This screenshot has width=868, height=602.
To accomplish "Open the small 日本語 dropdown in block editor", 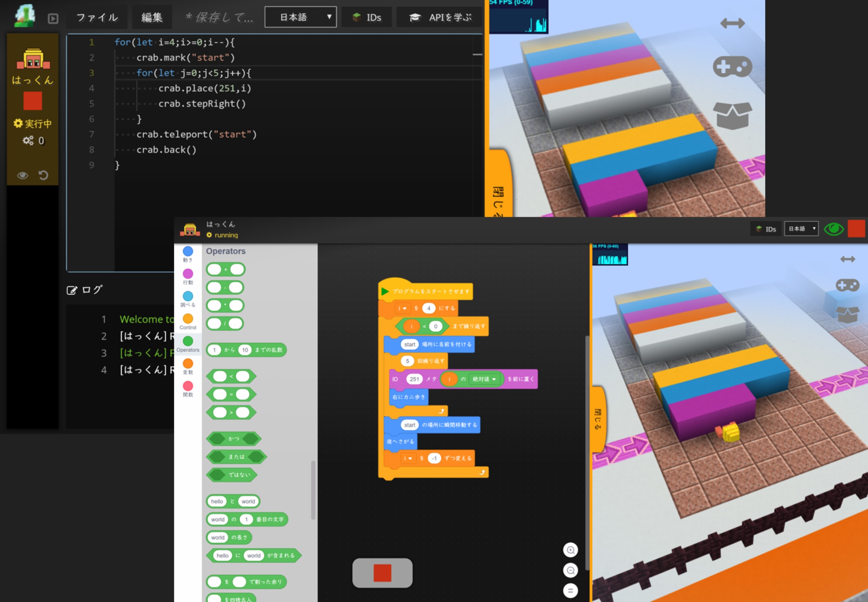I will tap(801, 229).
